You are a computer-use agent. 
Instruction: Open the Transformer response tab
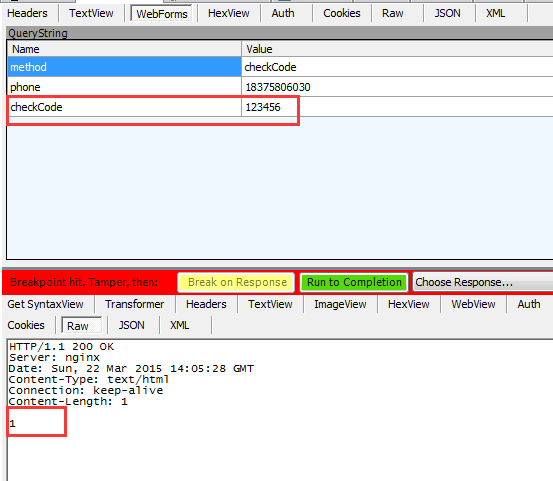point(135,304)
